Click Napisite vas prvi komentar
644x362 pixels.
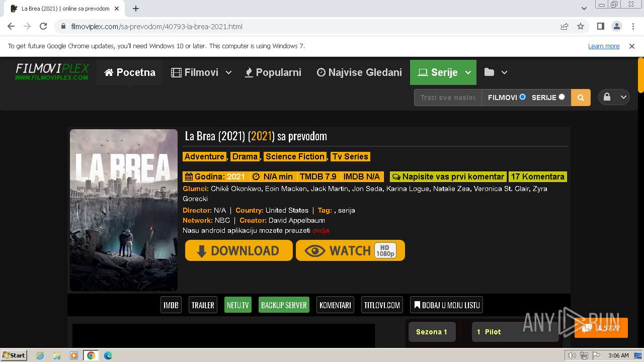[x=448, y=176]
